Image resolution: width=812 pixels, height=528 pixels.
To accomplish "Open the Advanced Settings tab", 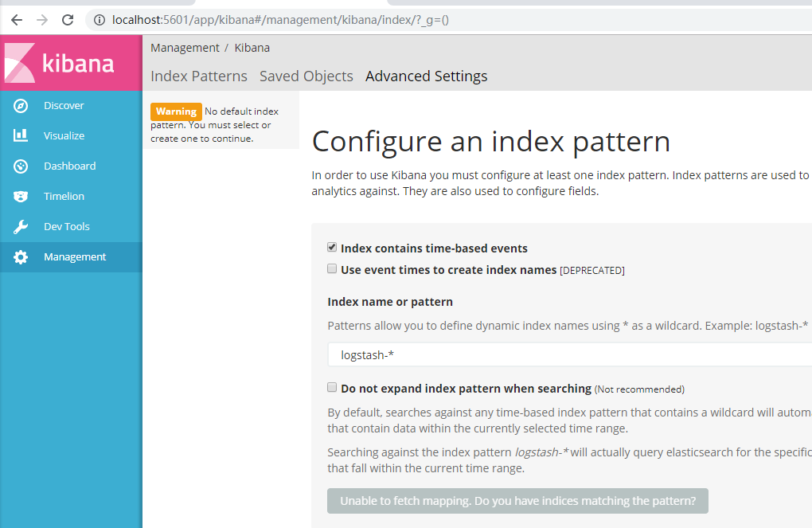I will pos(426,76).
